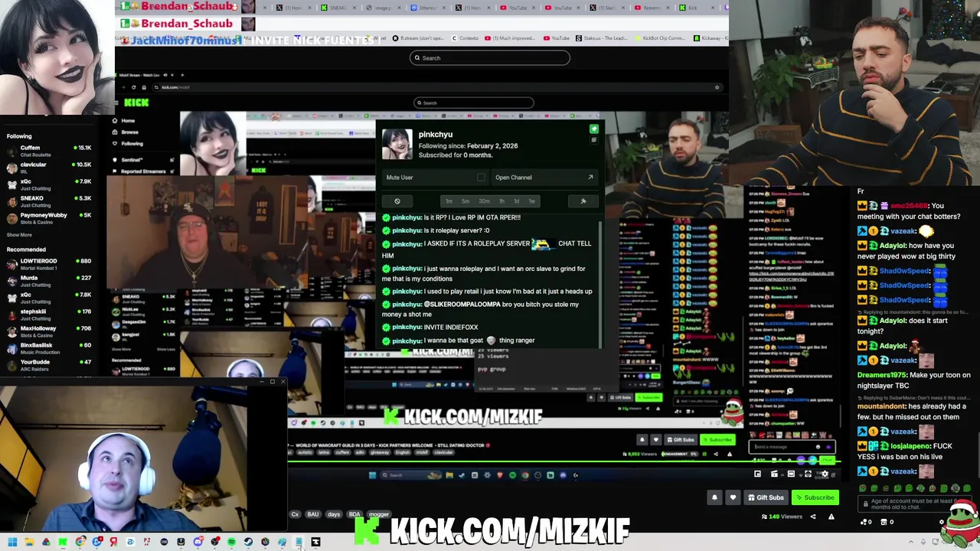Open the KickBot Clip Comm bookmark
The image size is (980, 551).
(659, 38)
